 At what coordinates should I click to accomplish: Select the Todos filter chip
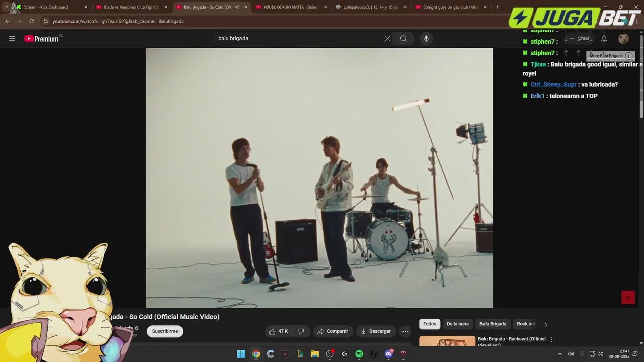(430, 324)
